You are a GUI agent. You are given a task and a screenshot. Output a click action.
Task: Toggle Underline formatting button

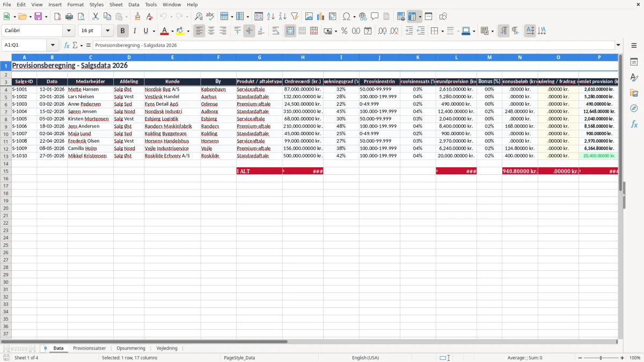145,31
